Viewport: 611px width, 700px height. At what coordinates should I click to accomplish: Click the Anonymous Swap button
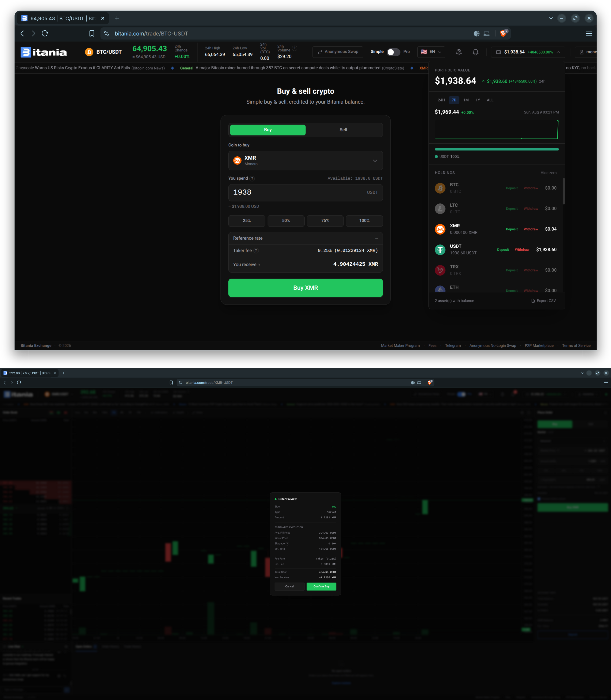click(338, 52)
